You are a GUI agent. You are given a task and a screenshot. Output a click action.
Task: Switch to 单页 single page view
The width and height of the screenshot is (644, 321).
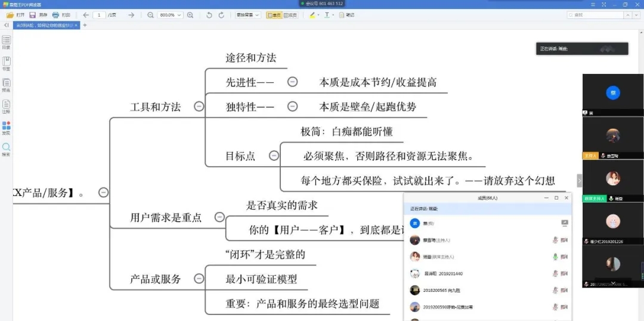point(274,15)
